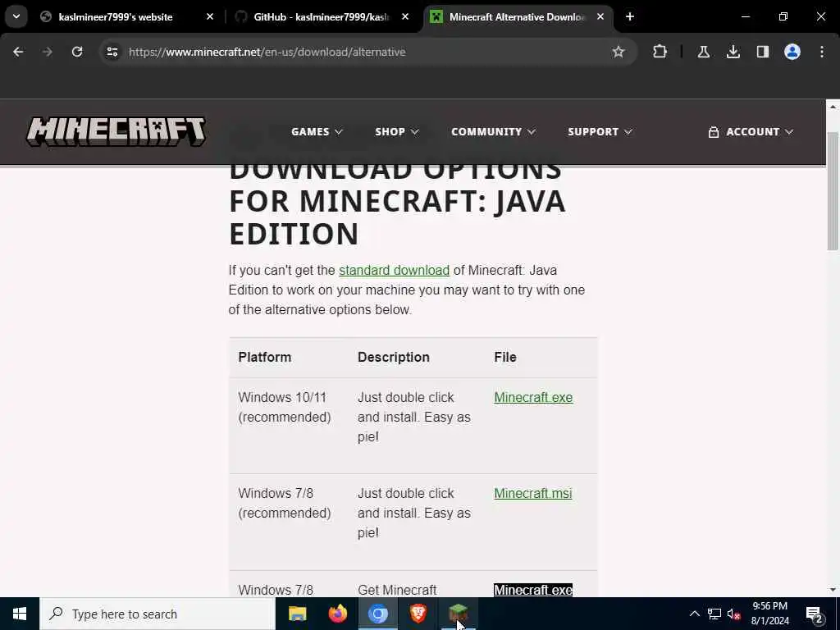Bookmark this page with the star icon
Image resolution: width=840 pixels, height=630 pixels.
click(619, 52)
